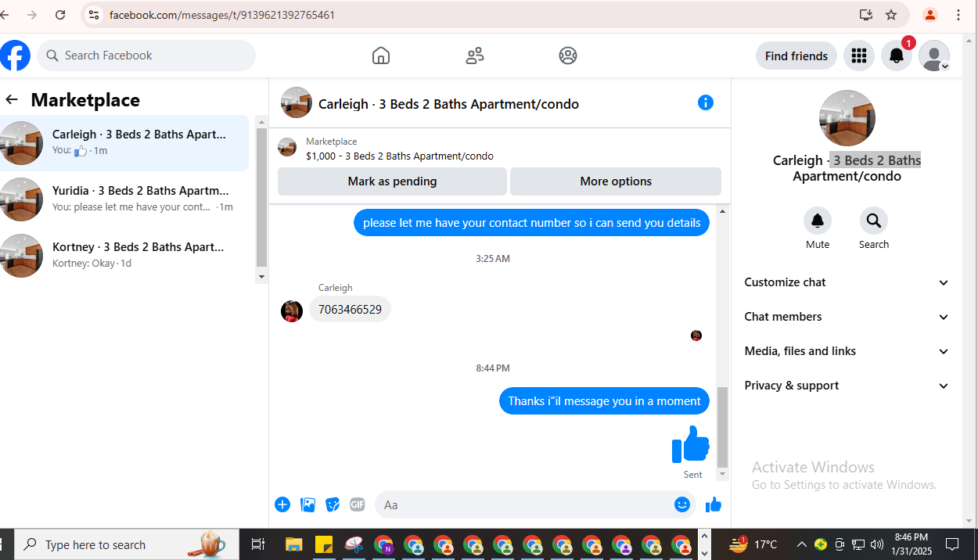Open the Groups icon in top navigation
Screen dimensions: 978x560
click(568, 56)
